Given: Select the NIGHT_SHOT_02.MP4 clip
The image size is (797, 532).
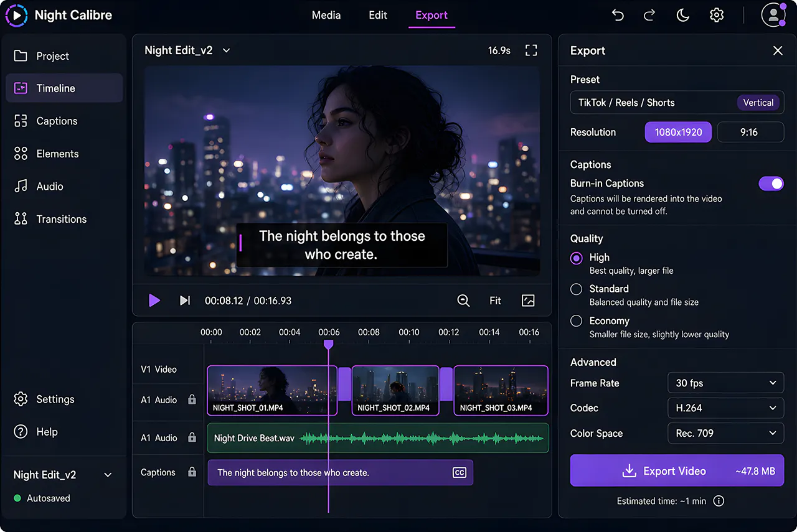Looking at the screenshot, I should (x=395, y=390).
